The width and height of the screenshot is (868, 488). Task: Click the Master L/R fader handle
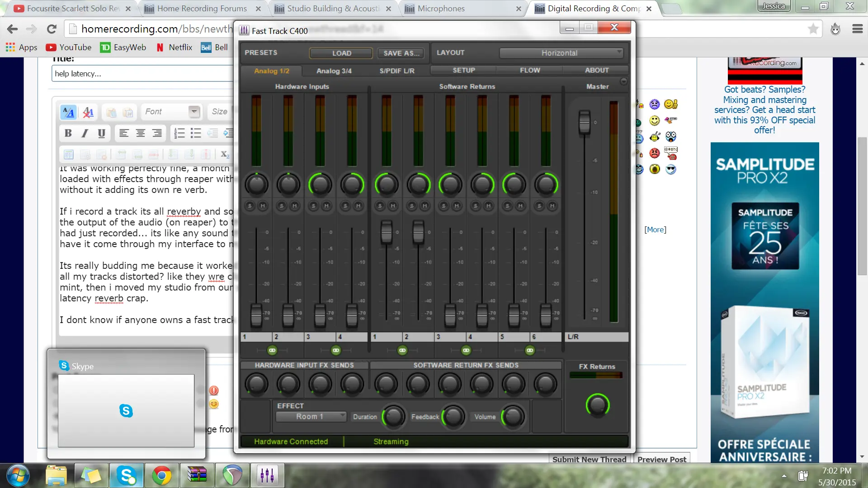click(584, 122)
